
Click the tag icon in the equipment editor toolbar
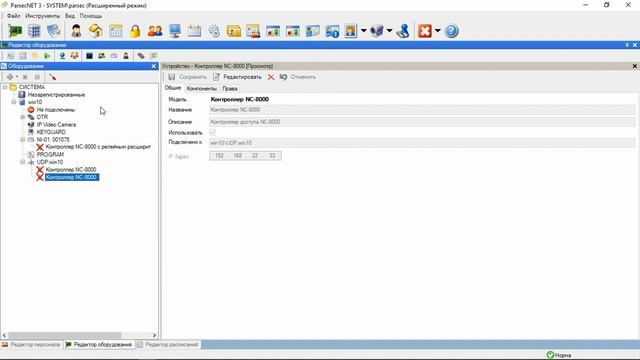(141, 56)
